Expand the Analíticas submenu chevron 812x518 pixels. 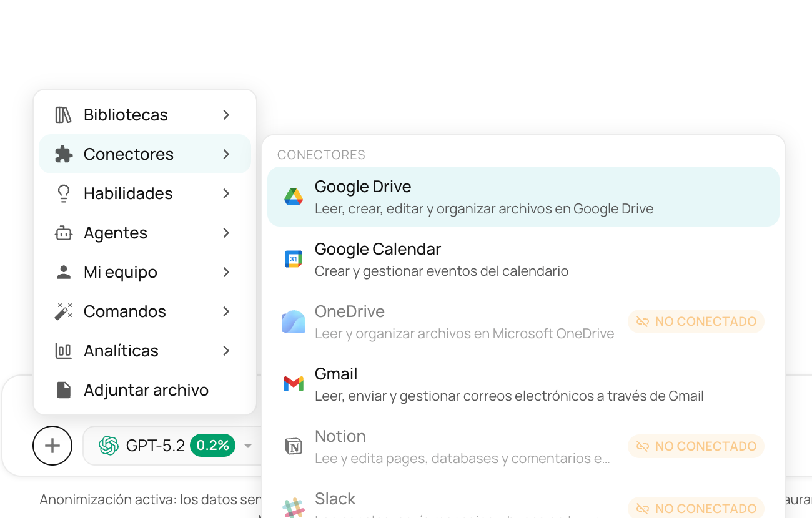point(226,351)
